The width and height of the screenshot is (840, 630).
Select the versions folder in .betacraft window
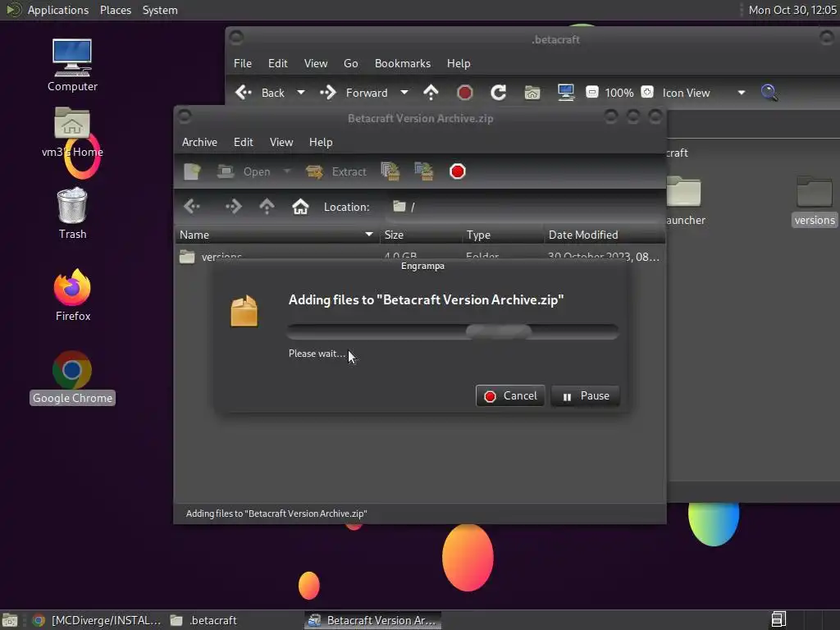click(x=815, y=201)
